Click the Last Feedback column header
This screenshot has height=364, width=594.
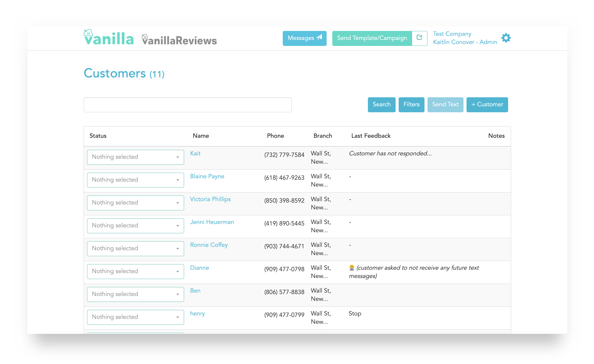pyautogui.click(x=371, y=136)
